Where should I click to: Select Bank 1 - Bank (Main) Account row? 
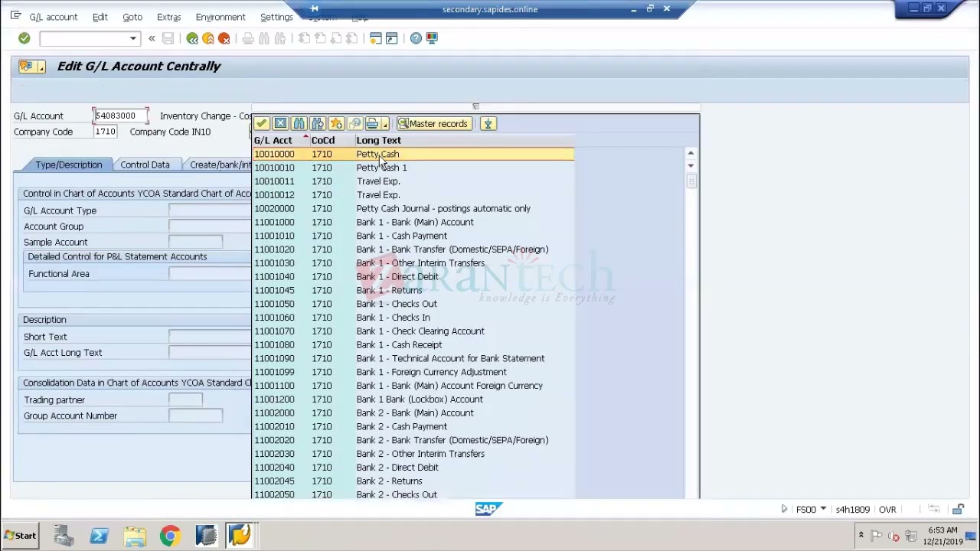[413, 222]
